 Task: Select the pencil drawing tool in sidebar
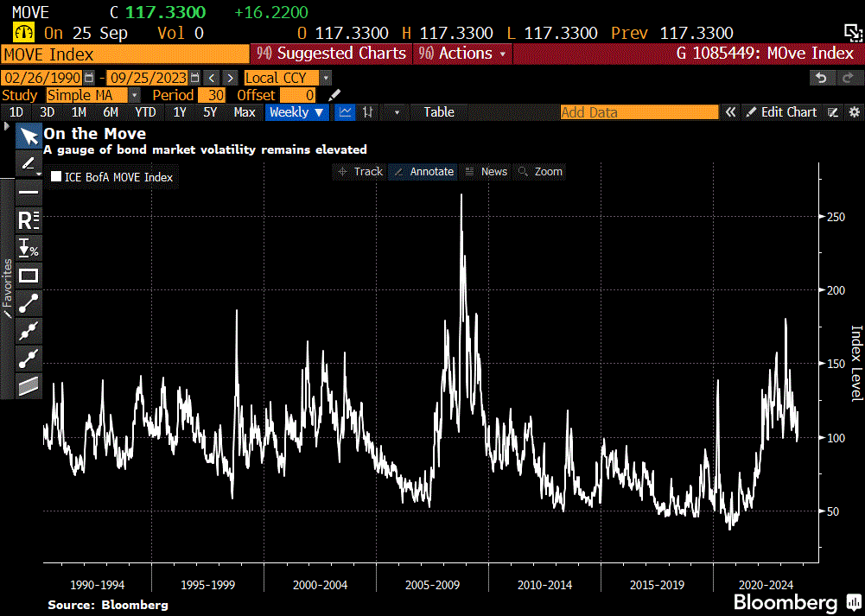[x=29, y=163]
